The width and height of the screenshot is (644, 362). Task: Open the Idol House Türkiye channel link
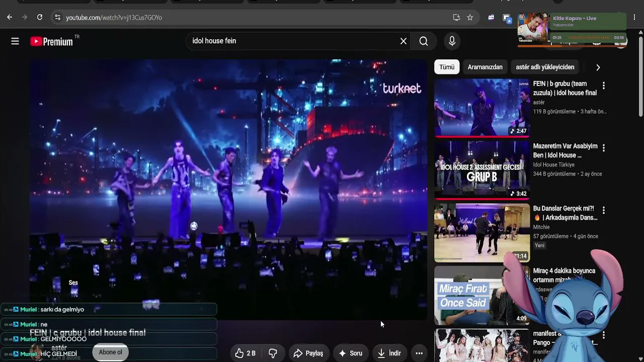pos(554,165)
